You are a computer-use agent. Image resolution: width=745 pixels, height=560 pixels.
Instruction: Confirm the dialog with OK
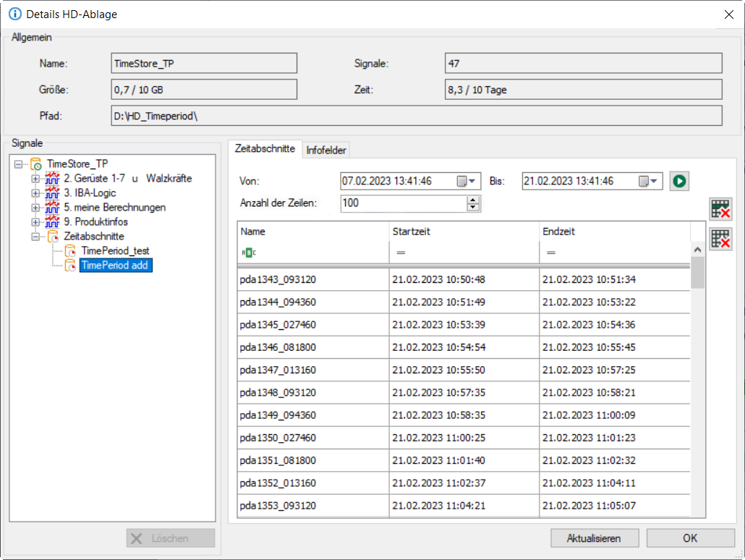coord(690,538)
